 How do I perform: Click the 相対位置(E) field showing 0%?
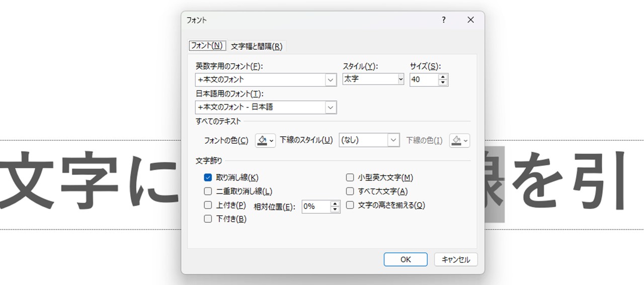tap(316, 207)
